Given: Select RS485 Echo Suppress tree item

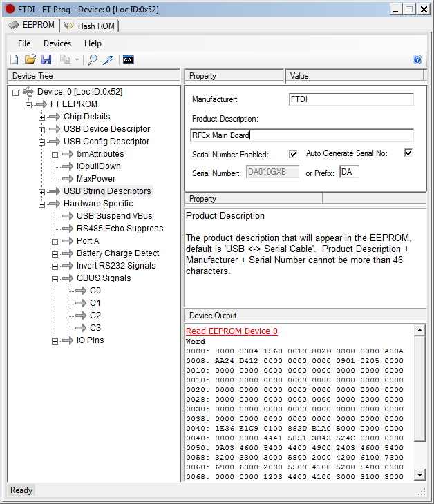Looking at the screenshot, I should point(120,229).
